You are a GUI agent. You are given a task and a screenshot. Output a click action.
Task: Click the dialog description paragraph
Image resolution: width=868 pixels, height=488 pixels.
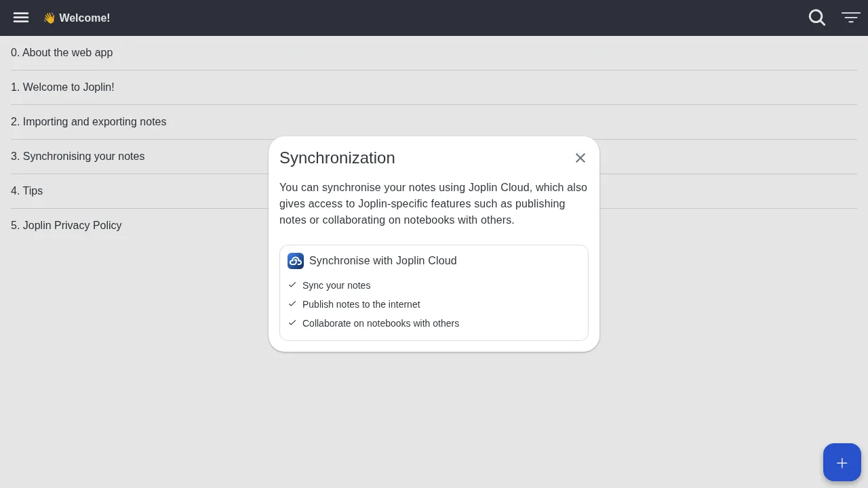coord(434,203)
